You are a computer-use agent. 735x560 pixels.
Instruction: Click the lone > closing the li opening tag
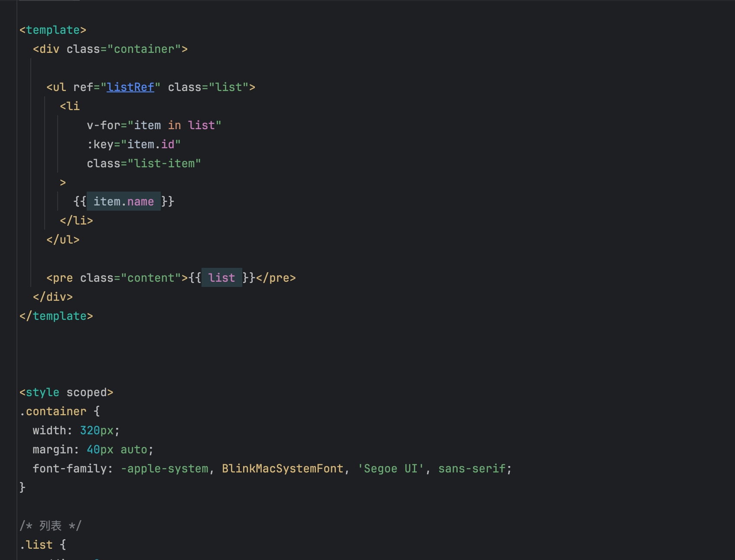tap(63, 182)
